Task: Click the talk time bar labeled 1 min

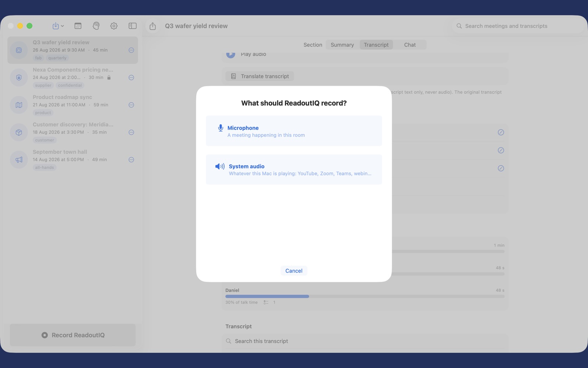Action: (x=448, y=251)
